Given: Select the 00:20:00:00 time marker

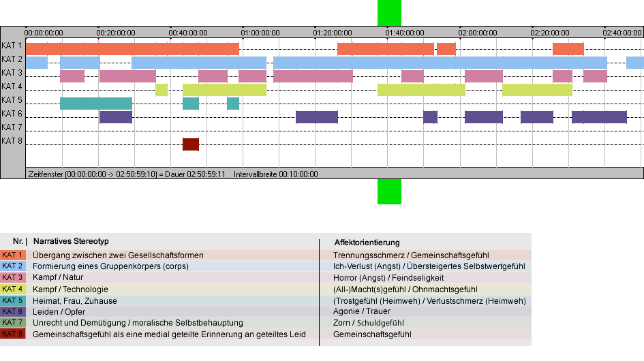Looking at the screenshot, I should point(116,33).
